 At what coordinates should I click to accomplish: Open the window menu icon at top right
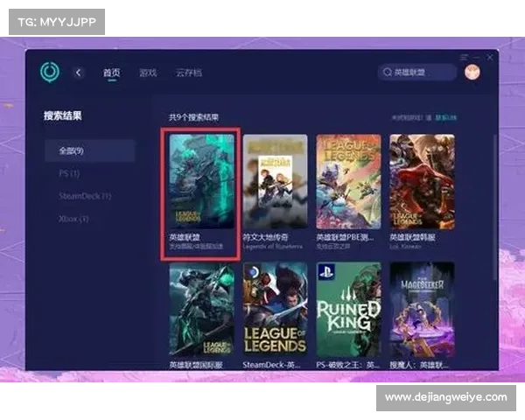[x=465, y=57]
